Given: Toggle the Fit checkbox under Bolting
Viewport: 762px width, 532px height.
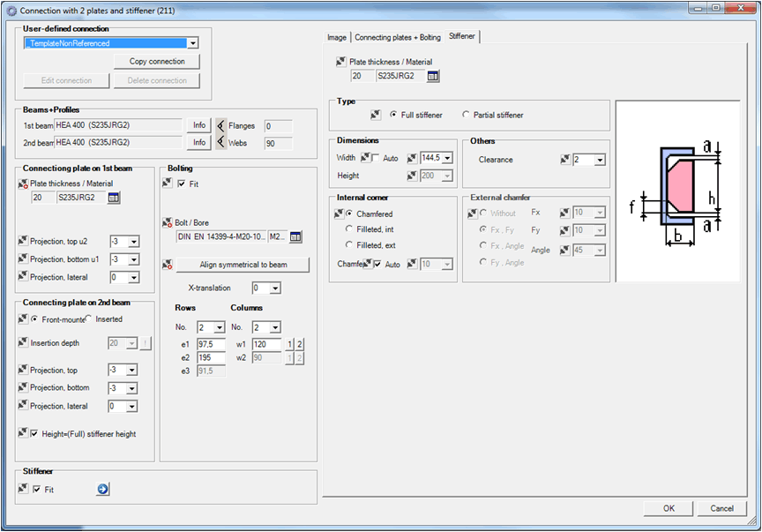Looking at the screenshot, I should click(x=182, y=184).
